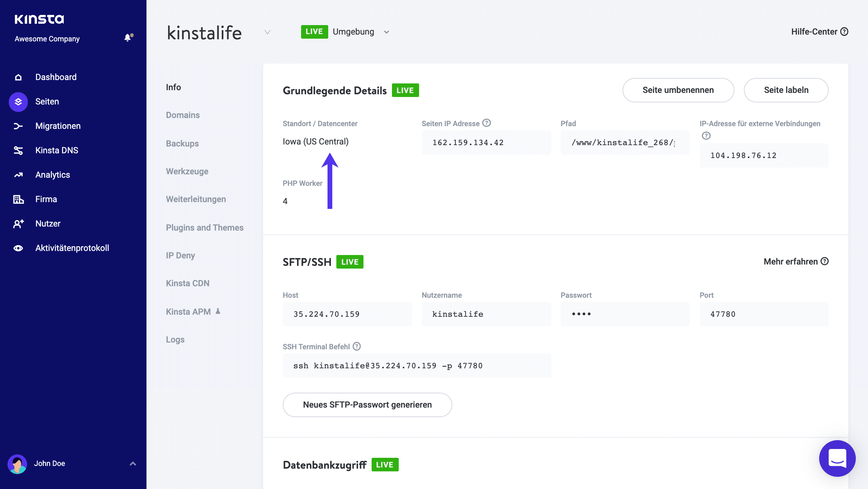The image size is (868, 489).
Task: Click the Aktivitätenprotokoll sidebar icon
Action: (x=18, y=248)
